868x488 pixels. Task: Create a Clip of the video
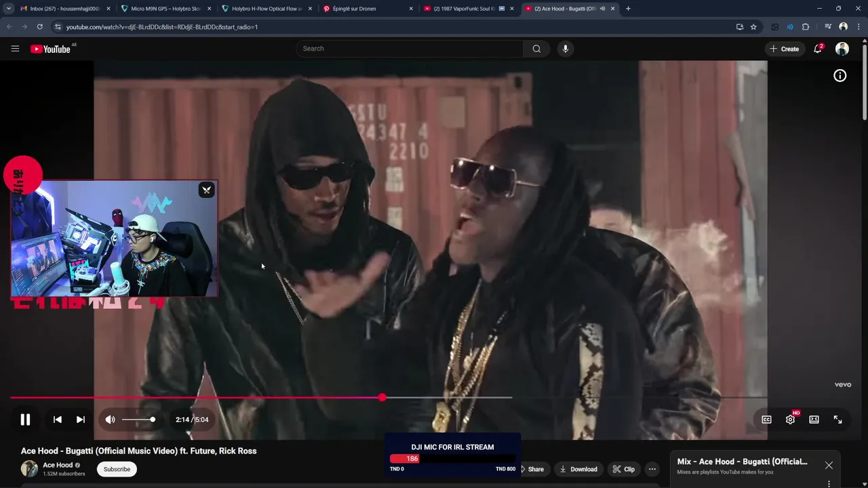pos(624,469)
